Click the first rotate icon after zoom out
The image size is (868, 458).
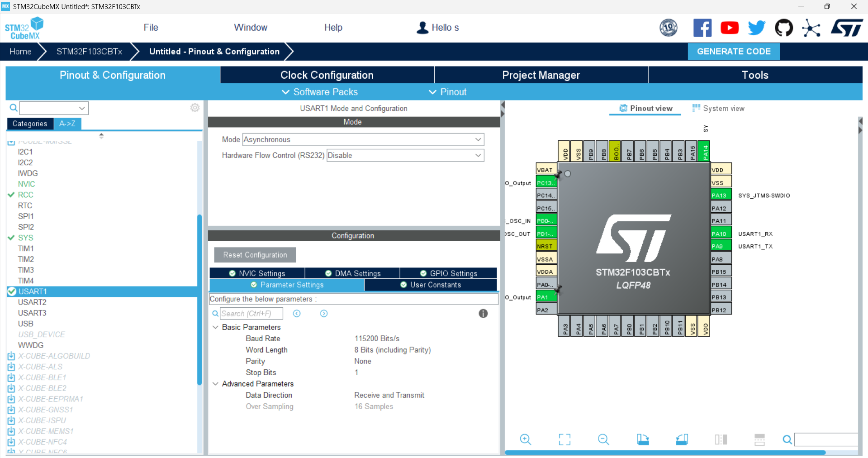click(x=643, y=439)
